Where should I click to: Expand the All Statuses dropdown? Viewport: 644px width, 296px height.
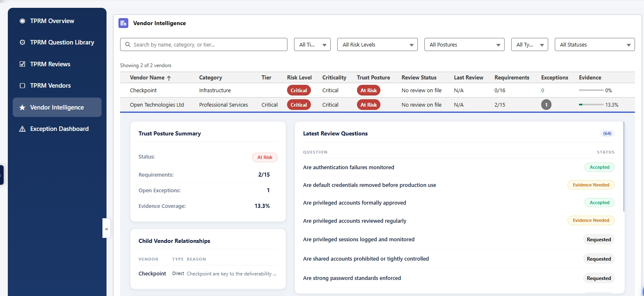coord(594,44)
